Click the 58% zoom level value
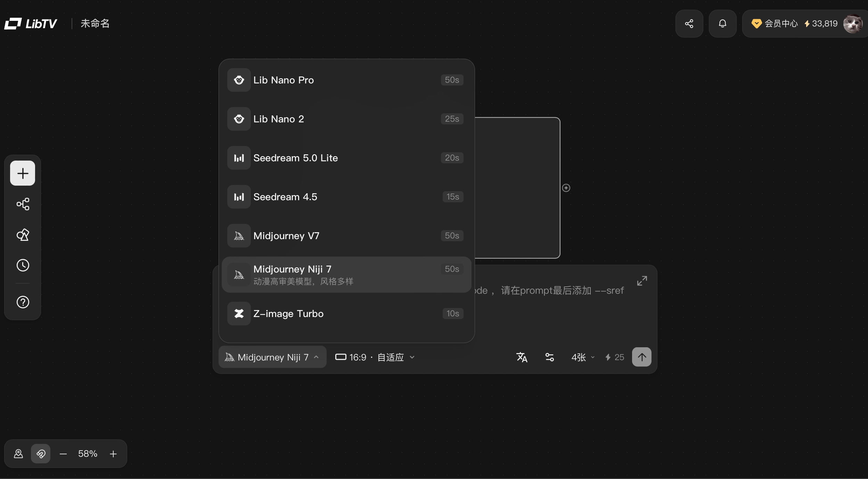The image size is (868, 479). [88, 454]
